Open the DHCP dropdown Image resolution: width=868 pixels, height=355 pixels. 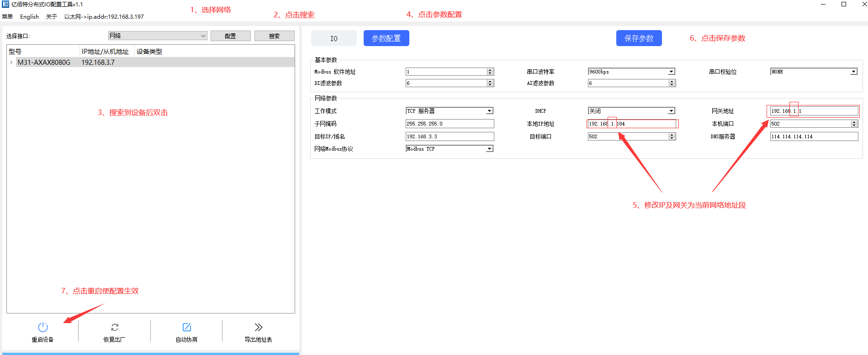[671, 111]
